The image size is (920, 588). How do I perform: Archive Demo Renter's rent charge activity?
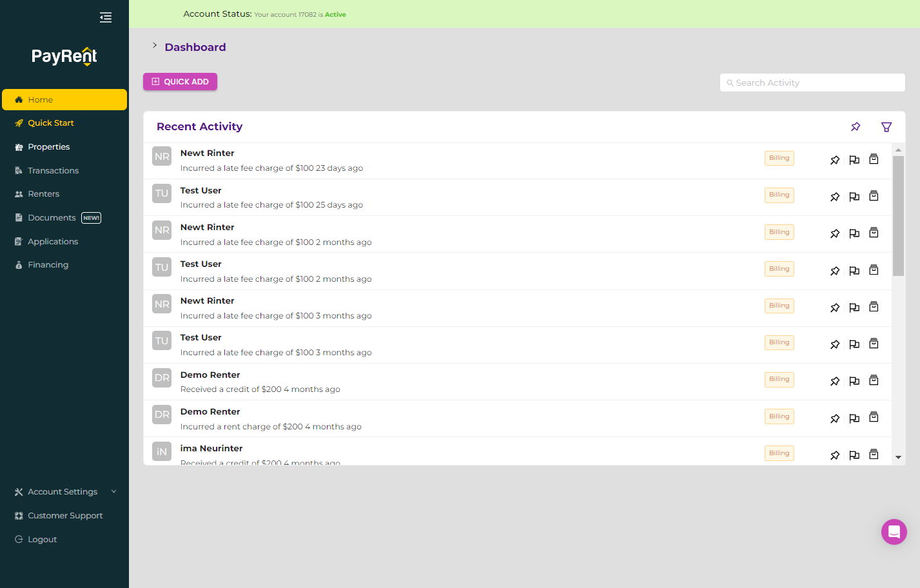coord(874,417)
